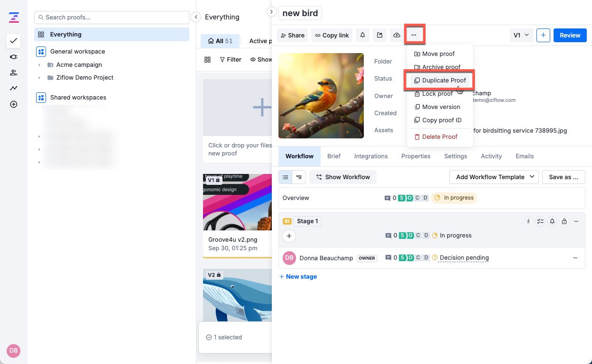Viewport: 592px width, 364px height.
Task: Deselect the proof via the 1 selected circle
Action: pos(209,337)
